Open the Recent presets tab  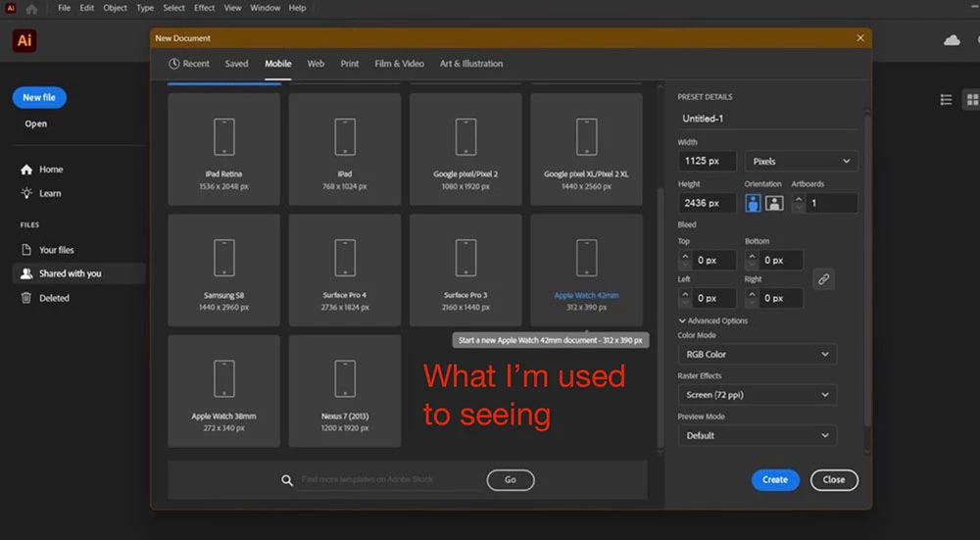pos(189,64)
